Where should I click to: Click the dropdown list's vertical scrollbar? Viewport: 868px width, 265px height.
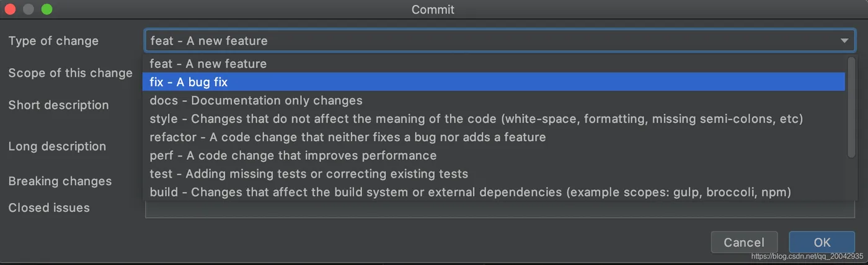[851, 105]
